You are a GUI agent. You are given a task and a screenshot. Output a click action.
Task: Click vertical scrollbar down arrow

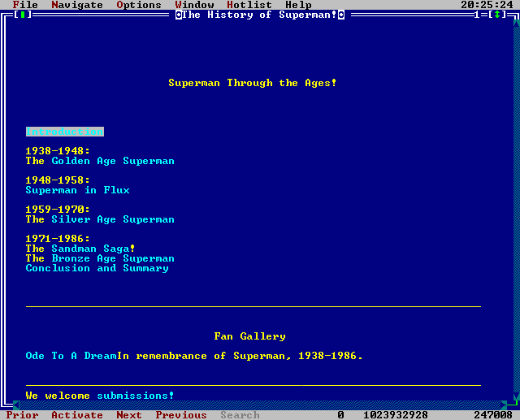517,396
